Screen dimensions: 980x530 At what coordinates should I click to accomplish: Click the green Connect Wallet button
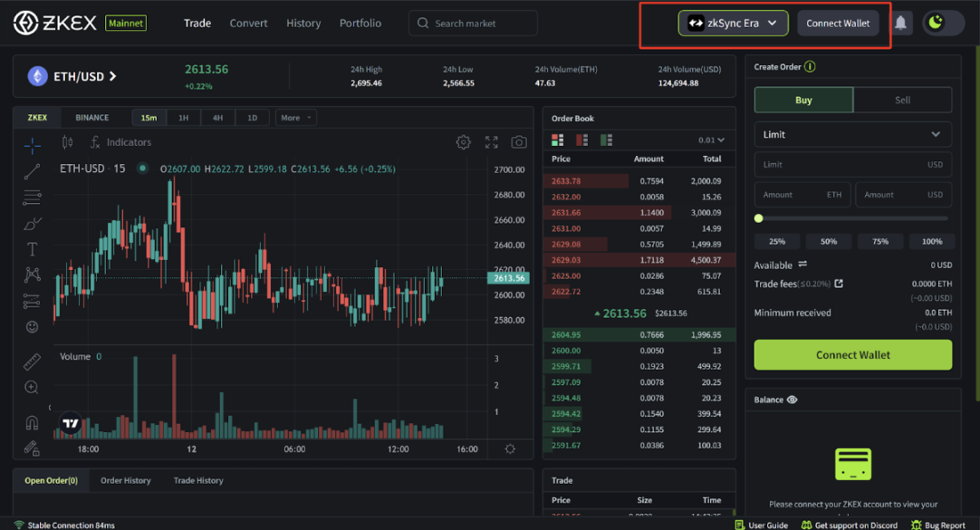(x=852, y=355)
